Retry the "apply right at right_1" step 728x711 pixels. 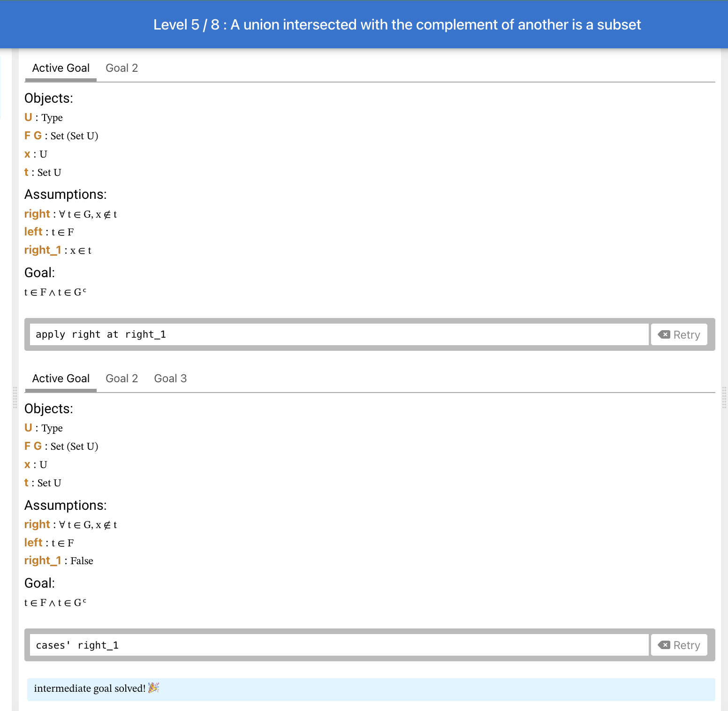(679, 334)
